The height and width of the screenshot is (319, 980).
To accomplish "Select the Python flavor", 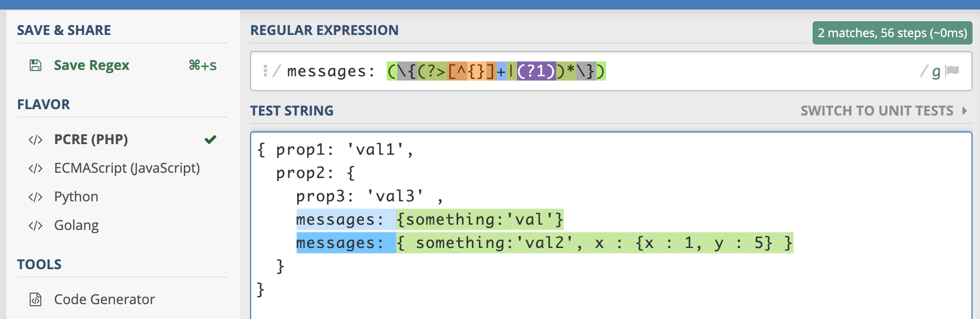I will [76, 197].
